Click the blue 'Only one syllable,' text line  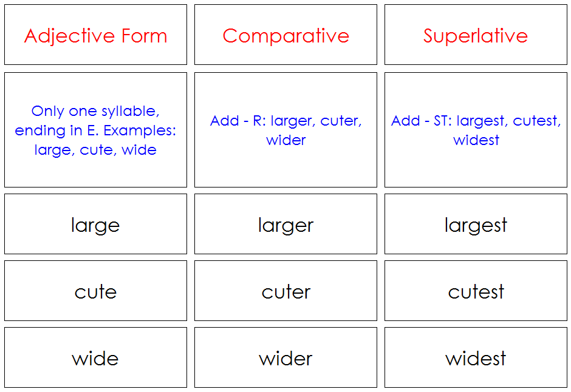tap(95, 111)
